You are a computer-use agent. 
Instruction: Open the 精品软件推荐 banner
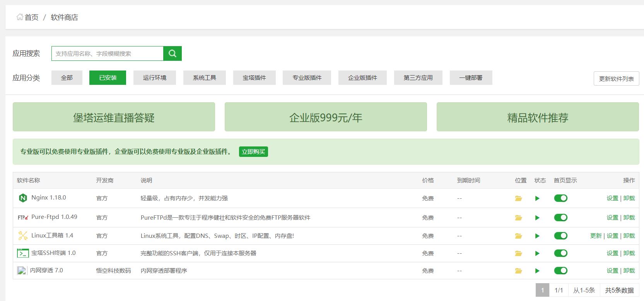coord(538,117)
